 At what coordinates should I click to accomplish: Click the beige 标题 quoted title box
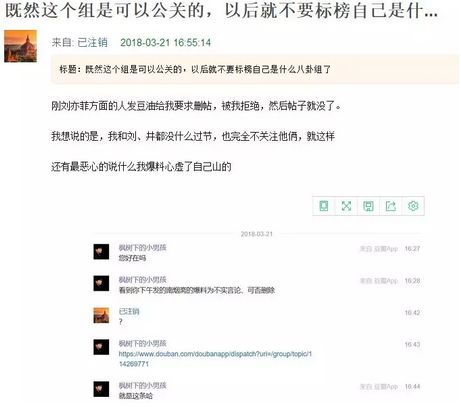click(x=255, y=69)
